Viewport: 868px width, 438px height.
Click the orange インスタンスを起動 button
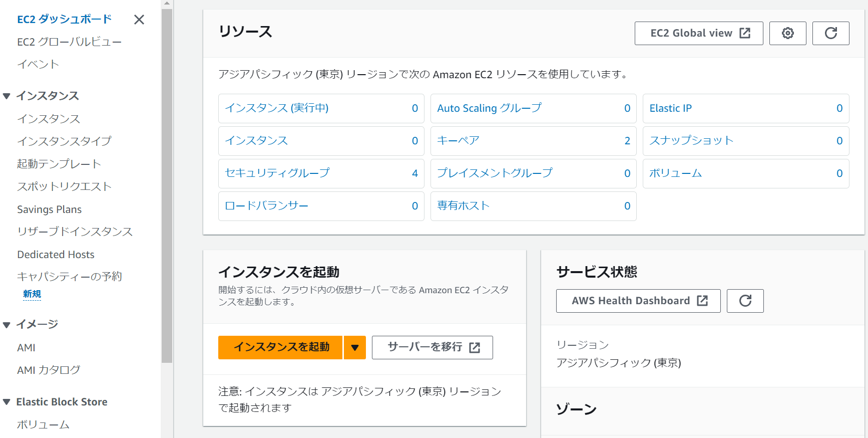tap(280, 347)
